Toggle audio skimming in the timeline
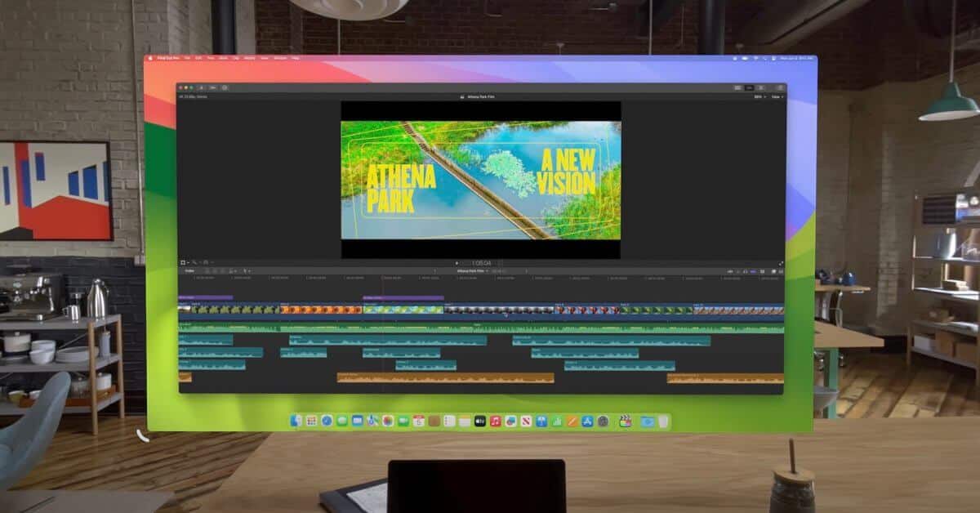The width and height of the screenshot is (980, 513). pos(738,270)
